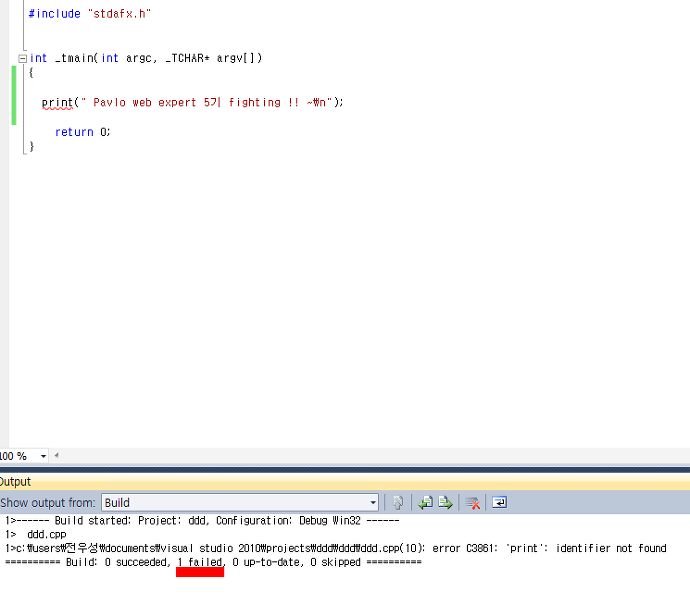
Task: Go to next message in Output
Action: click(445, 502)
